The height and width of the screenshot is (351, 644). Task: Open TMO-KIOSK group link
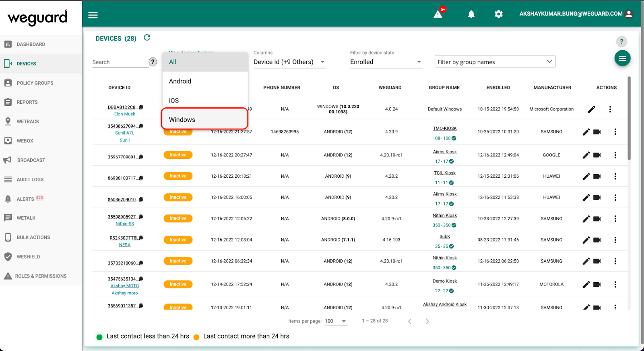(445, 129)
